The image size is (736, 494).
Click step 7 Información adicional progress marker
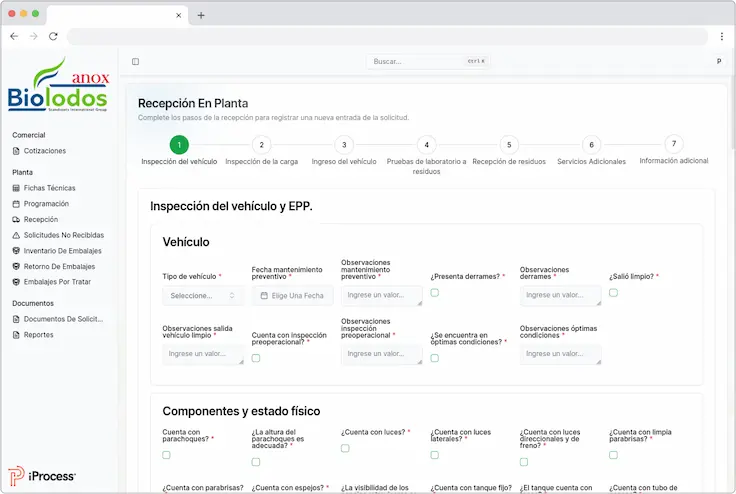coord(673,144)
